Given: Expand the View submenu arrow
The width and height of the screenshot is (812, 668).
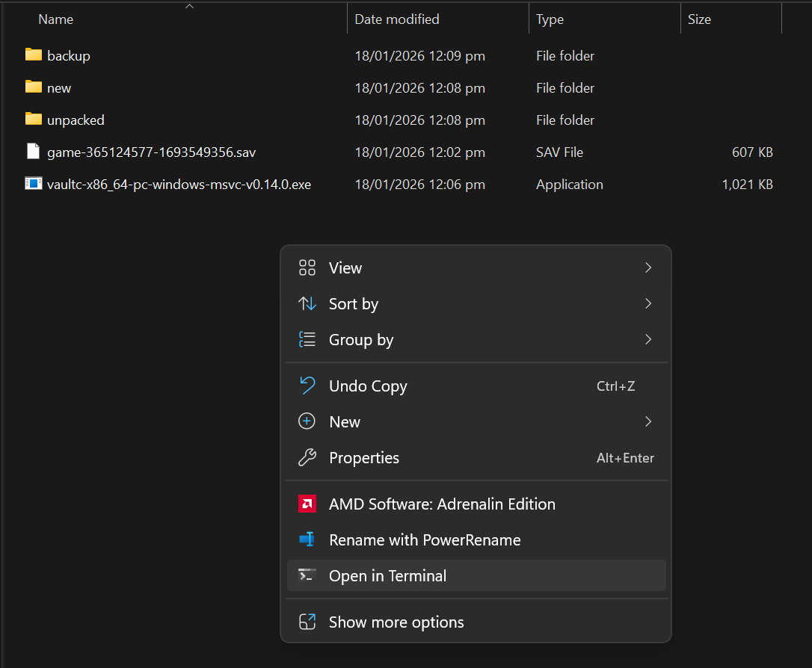Looking at the screenshot, I should point(648,267).
